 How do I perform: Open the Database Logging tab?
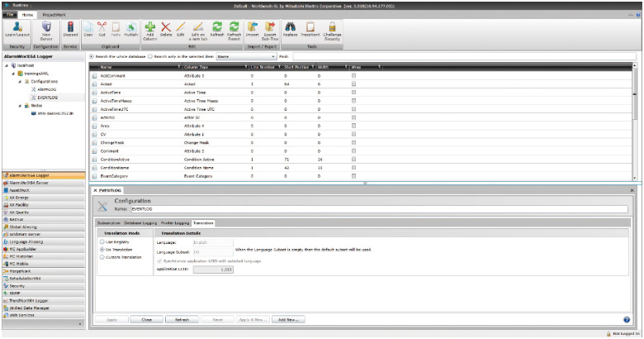tap(140, 223)
